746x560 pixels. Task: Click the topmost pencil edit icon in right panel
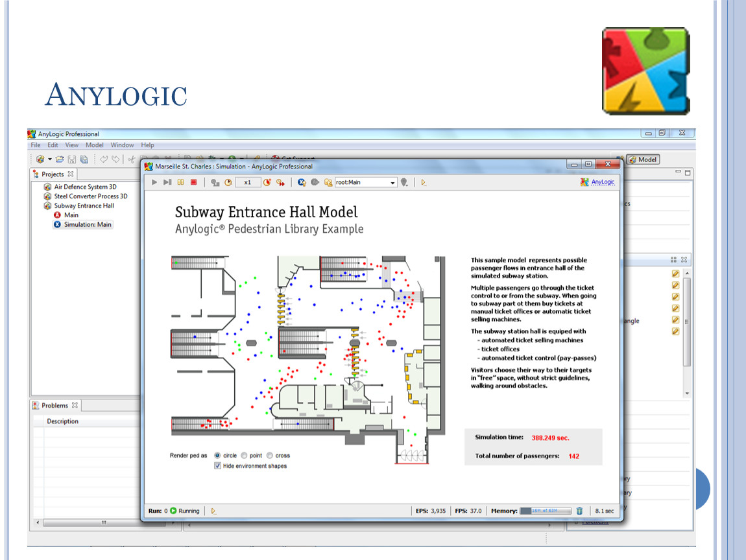(675, 274)
